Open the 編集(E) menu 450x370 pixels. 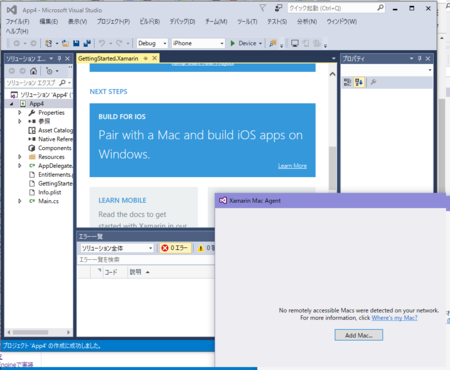pos(49,22)
